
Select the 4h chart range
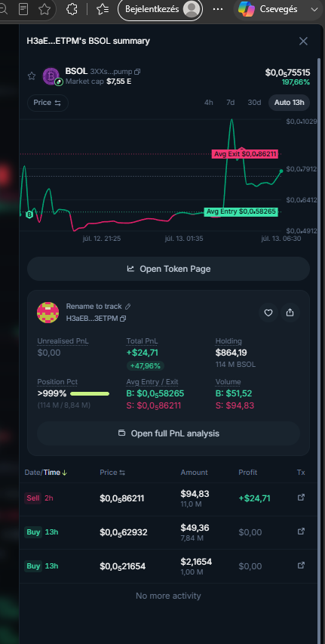(208, 103)
